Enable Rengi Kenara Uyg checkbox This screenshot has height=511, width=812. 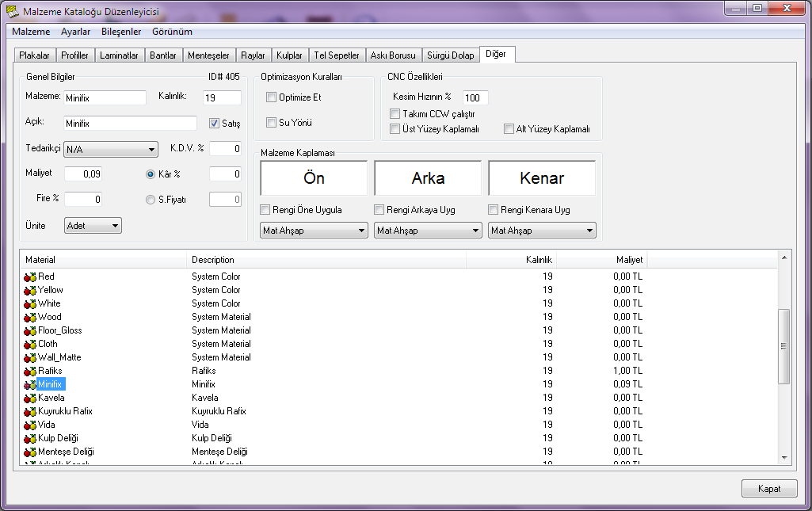coord(493,210)
